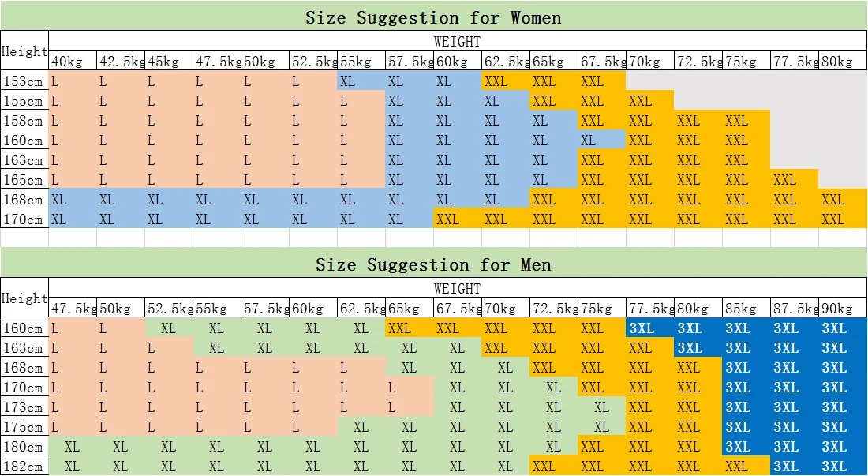Select the 80kg column header in the women's table
This screenshot has height=476, width=868.
838,62
